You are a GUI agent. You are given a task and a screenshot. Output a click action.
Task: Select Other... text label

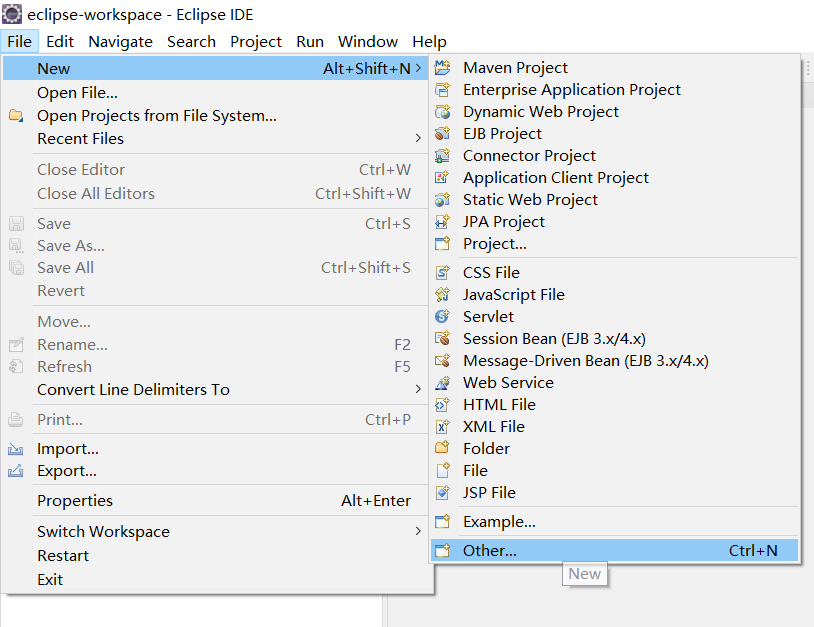(x=490, y=550)
